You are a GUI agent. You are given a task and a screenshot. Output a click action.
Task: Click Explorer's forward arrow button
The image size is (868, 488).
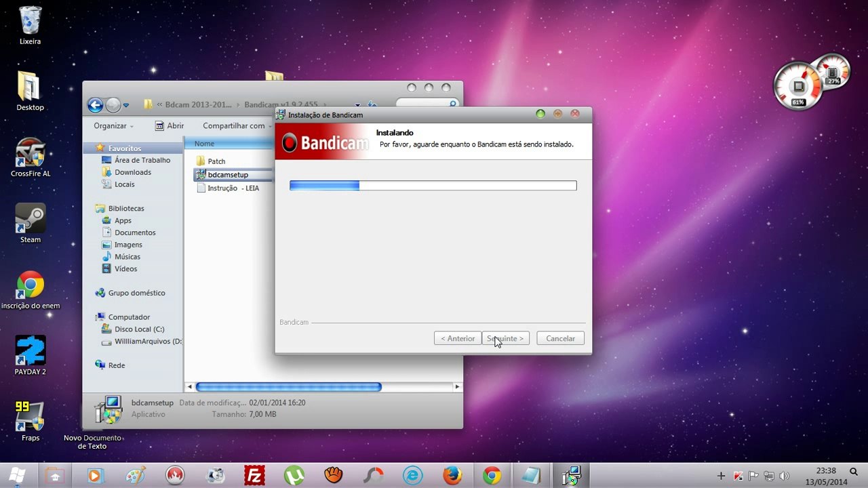coord(113,105)
